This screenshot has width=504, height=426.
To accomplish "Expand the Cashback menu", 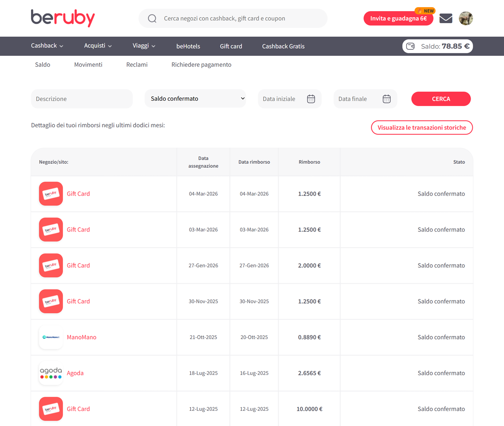I will coord(47,46).
